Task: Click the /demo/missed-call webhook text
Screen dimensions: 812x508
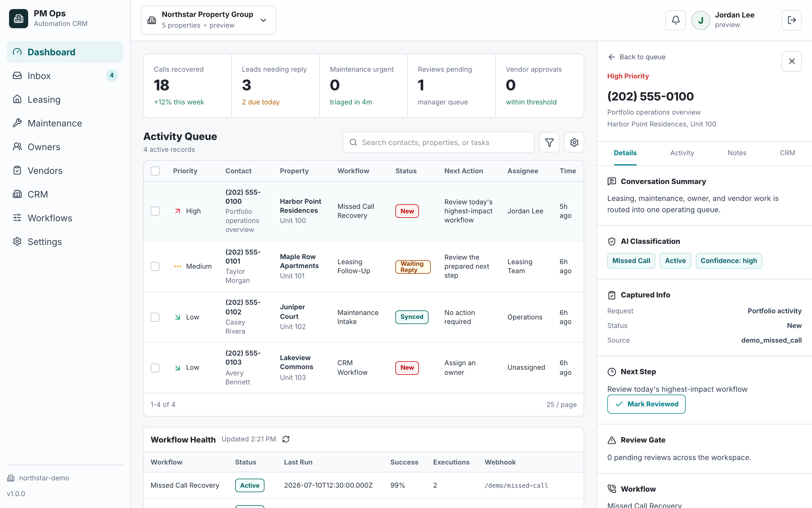Action: pyautogui.click(x=516, y=485)
